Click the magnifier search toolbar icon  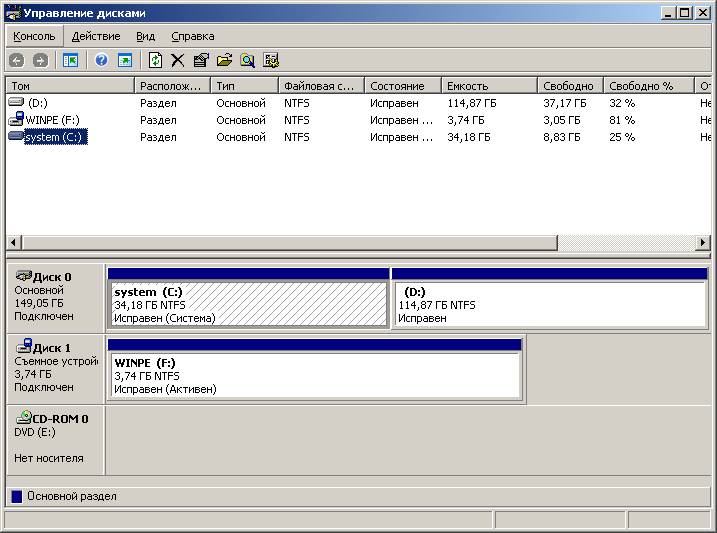point(247,61)
